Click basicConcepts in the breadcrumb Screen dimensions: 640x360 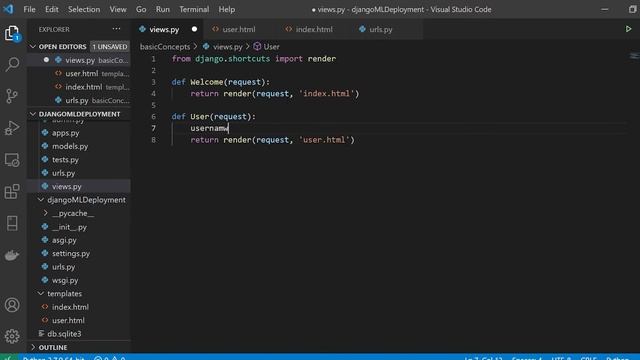point(165,47)
